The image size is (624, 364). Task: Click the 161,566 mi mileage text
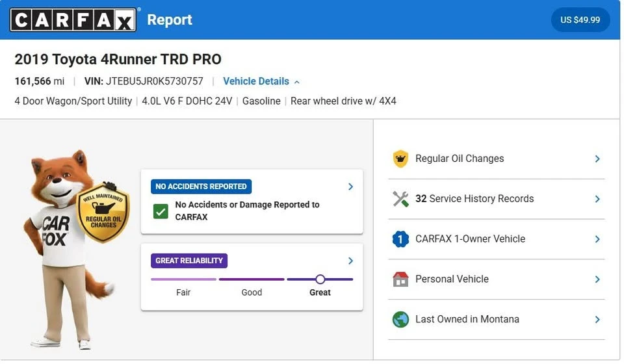point(40,81)
